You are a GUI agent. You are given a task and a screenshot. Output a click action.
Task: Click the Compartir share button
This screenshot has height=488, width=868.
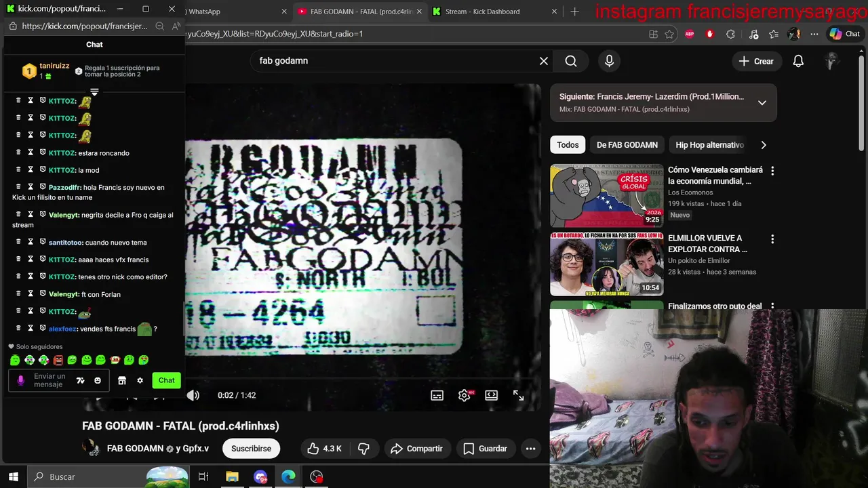(x=417, y=449)
